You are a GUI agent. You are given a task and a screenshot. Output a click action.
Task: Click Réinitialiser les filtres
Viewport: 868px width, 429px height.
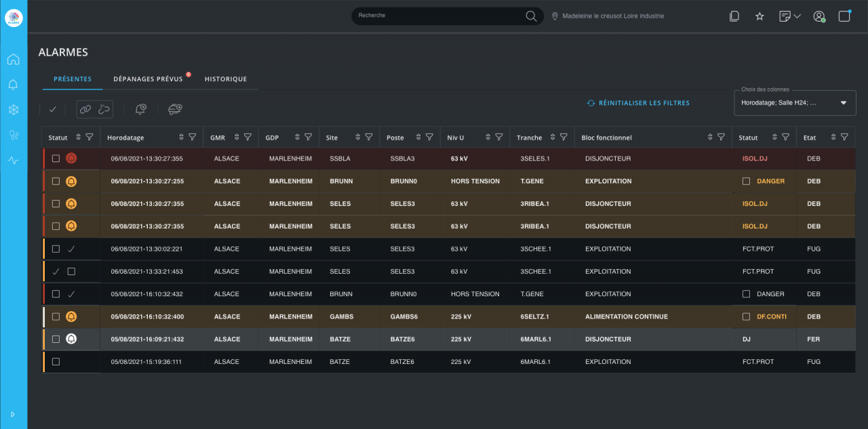click(x=638, y=103)
